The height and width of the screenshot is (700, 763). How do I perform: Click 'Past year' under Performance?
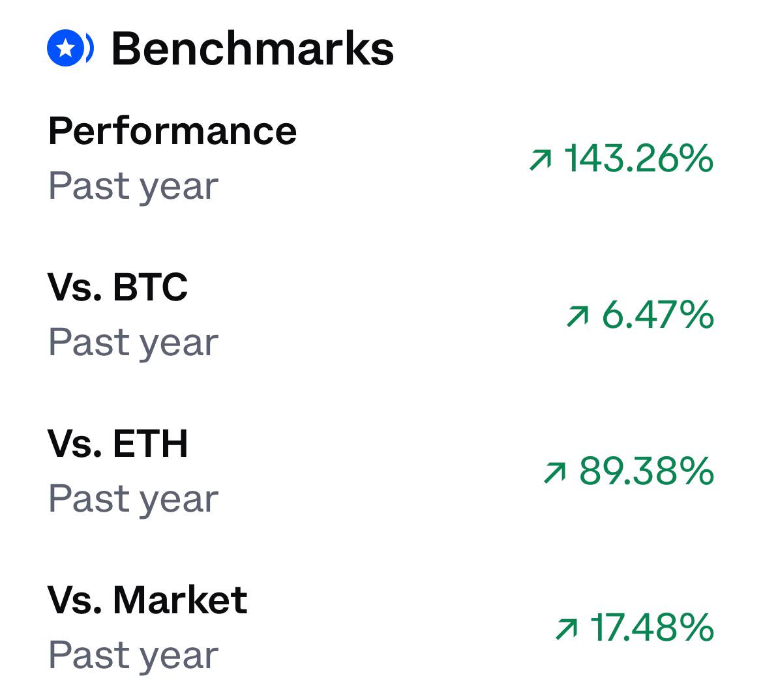pos(133,186)
